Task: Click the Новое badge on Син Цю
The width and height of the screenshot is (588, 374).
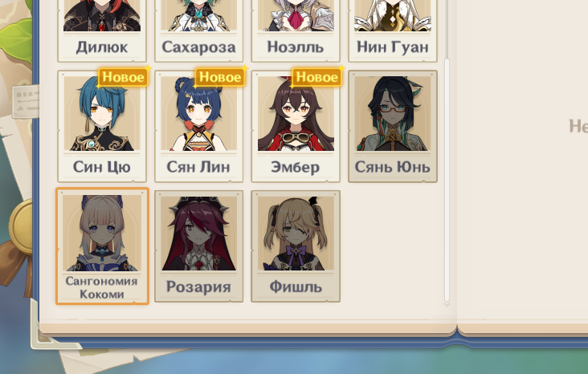Action: pos(123,77)
